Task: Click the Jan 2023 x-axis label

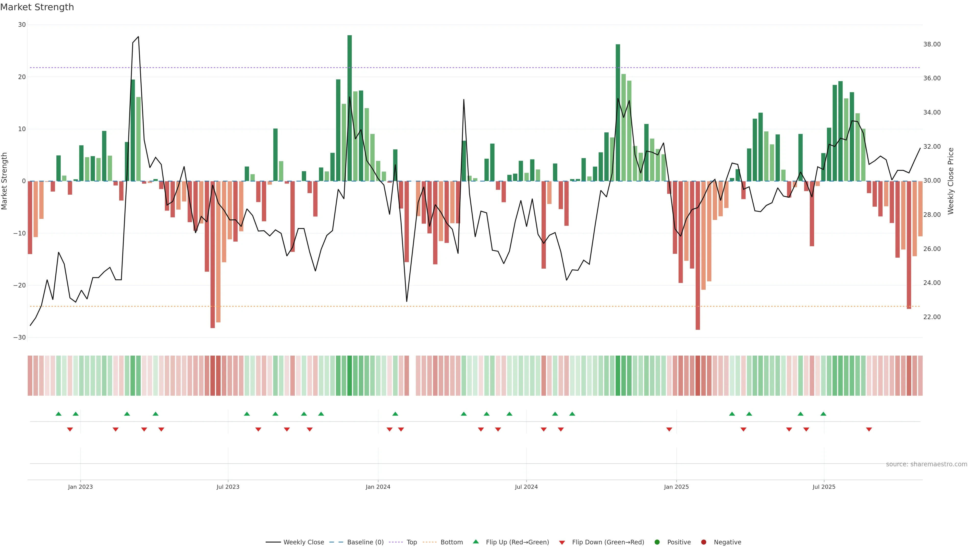Action: coord(80,487)
